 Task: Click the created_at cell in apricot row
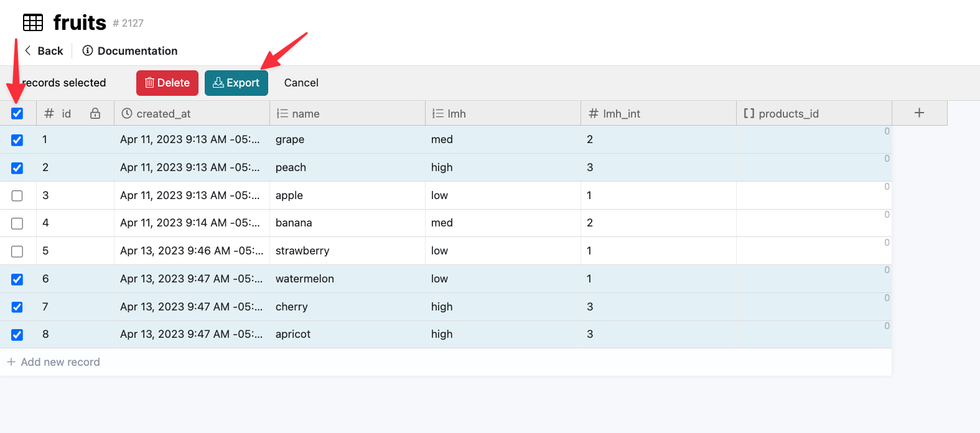192,334
